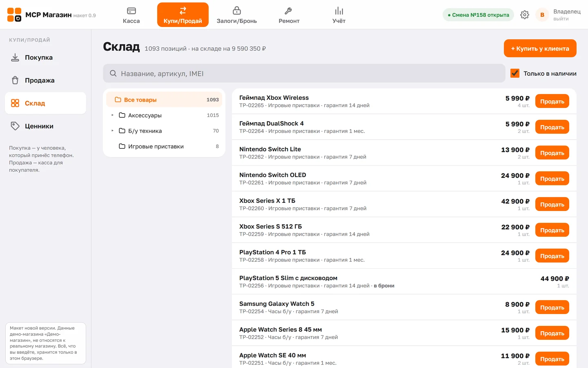
Task: Sell the Nintendo Switch OLED
Action: click(x=552, y=179)
